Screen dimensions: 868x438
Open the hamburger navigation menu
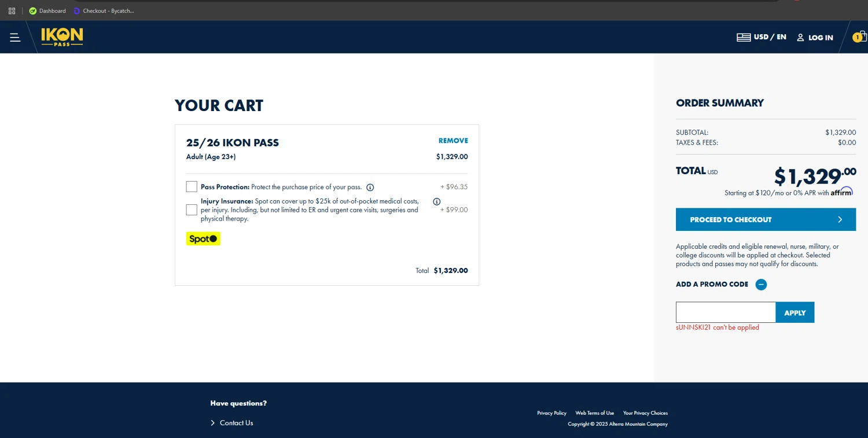[15, 37]
